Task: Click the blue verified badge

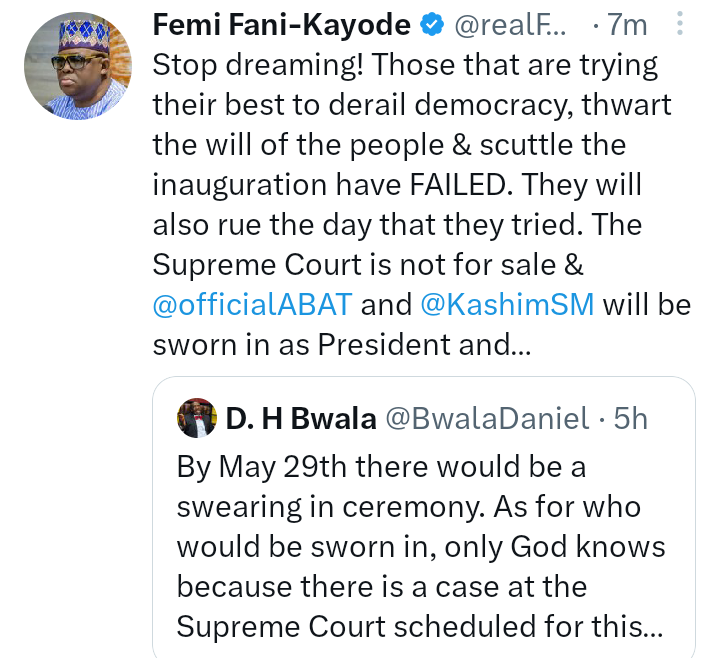Action: (x=431, y=25)
